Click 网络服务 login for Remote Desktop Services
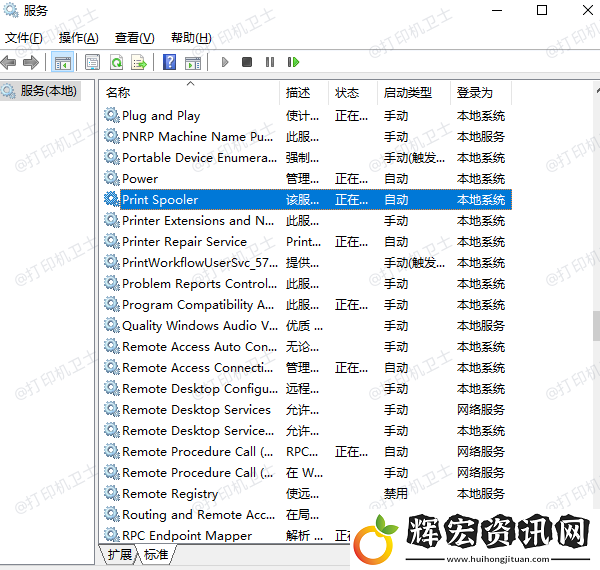The image size is (600, 570). click(x=481, y=410)
